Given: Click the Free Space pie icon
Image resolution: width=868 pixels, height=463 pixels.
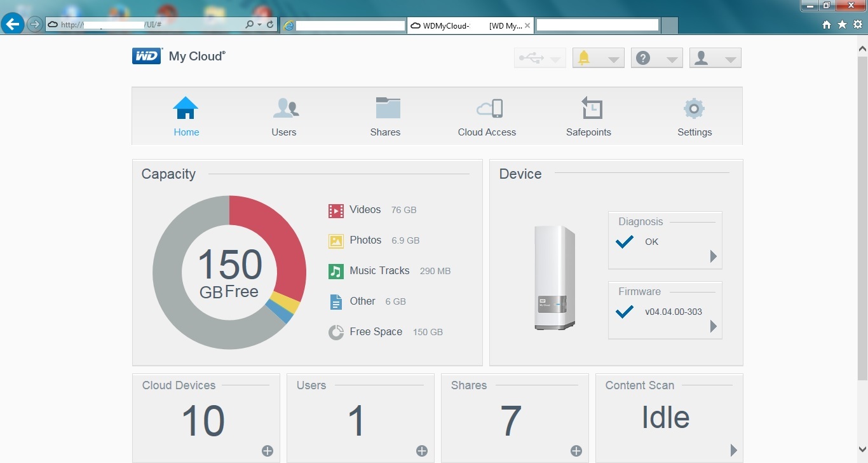Looking at the screenshot, I should click(x=336, y=332).
